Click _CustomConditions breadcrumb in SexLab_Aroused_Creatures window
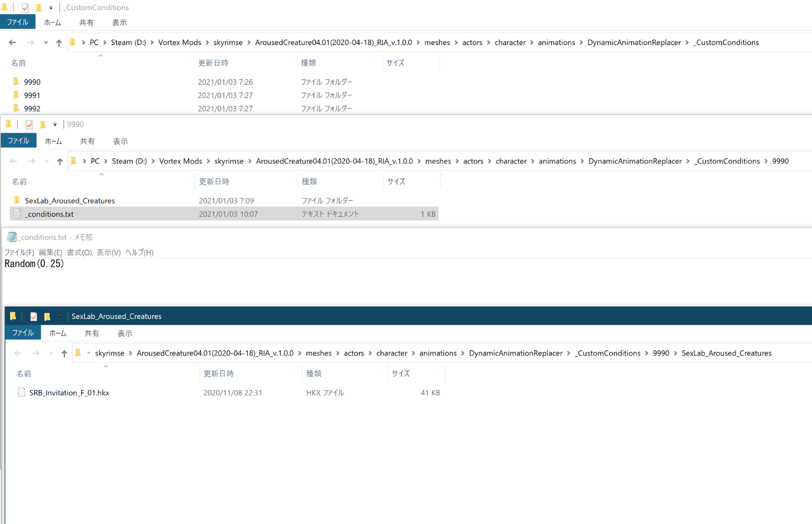The width and height of the screenshot is (812, 524). [608, 354]
